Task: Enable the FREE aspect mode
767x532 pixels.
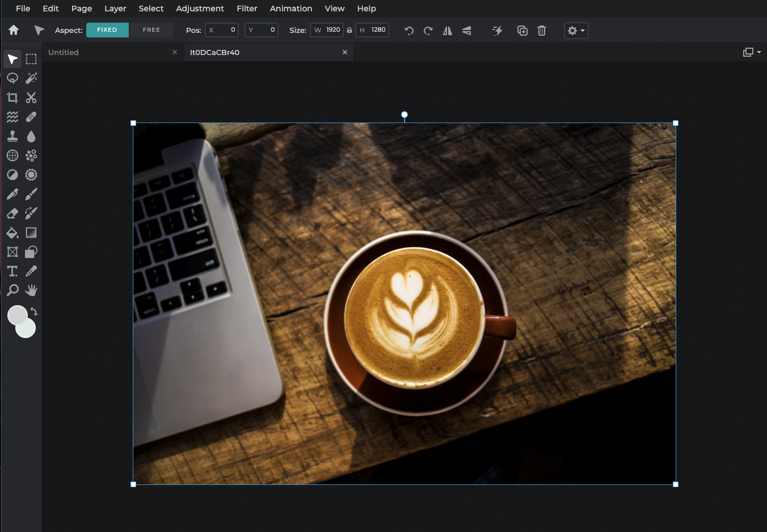Action: point(151,29)
